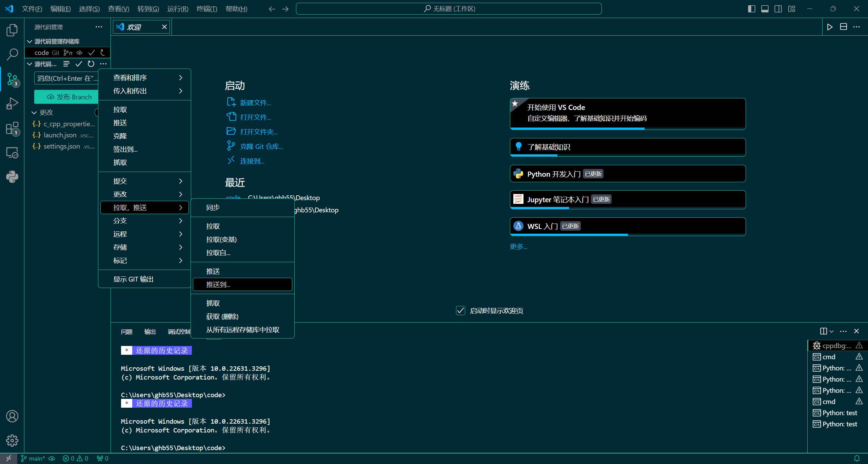Viewport: 868px width, 464px height.
Task: Open the Search view icon
Action: pos(12,54)
